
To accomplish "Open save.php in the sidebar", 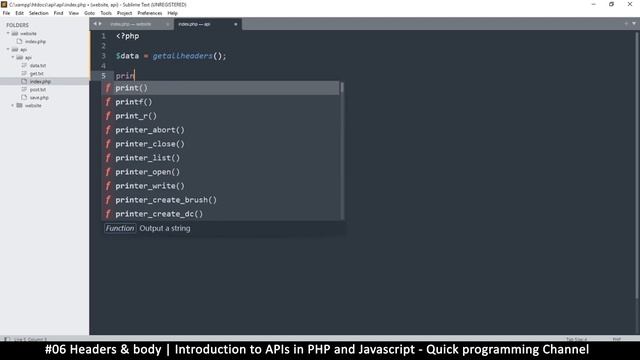I will coord(39,98).
